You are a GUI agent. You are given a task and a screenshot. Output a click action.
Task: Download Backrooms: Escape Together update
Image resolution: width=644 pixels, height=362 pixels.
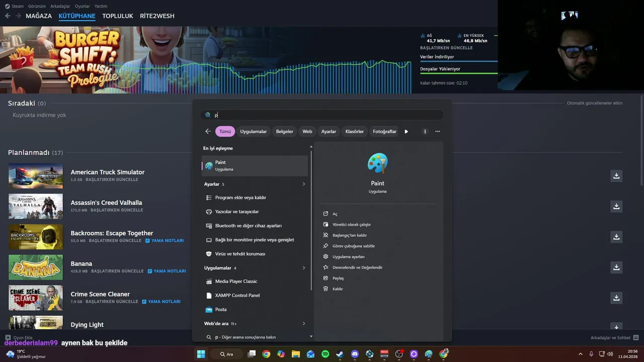pos(616,237)
